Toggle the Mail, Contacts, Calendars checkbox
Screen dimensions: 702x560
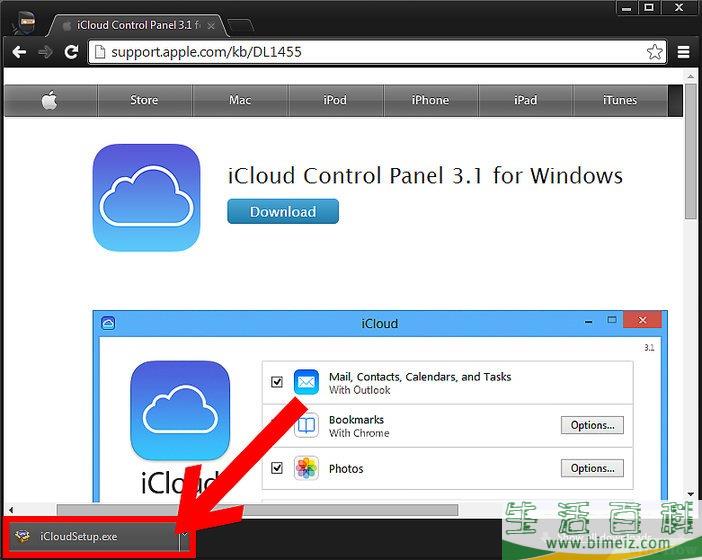click(277, 382)
